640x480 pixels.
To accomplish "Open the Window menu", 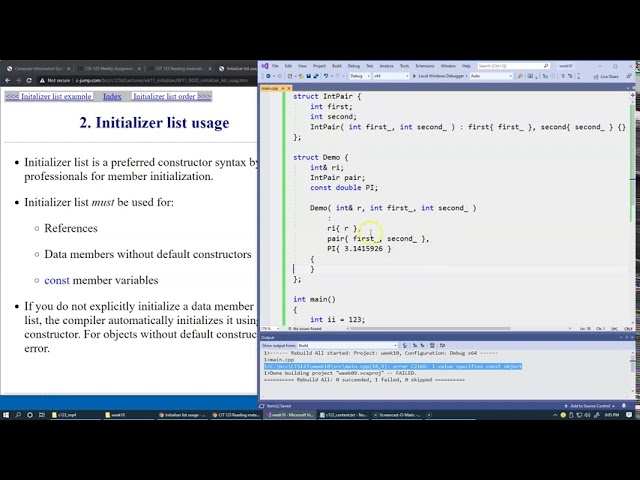I will pyautogui.click(x=448, y=66).
